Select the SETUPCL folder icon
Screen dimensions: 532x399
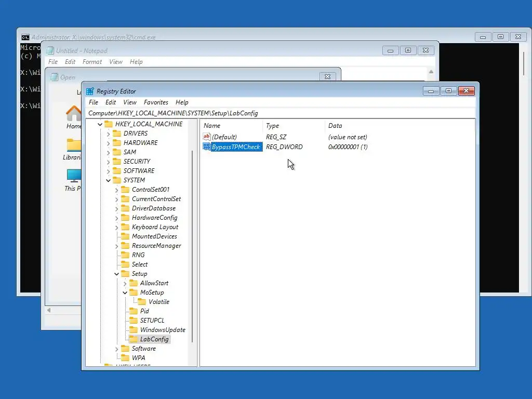[x=134, y=320]
